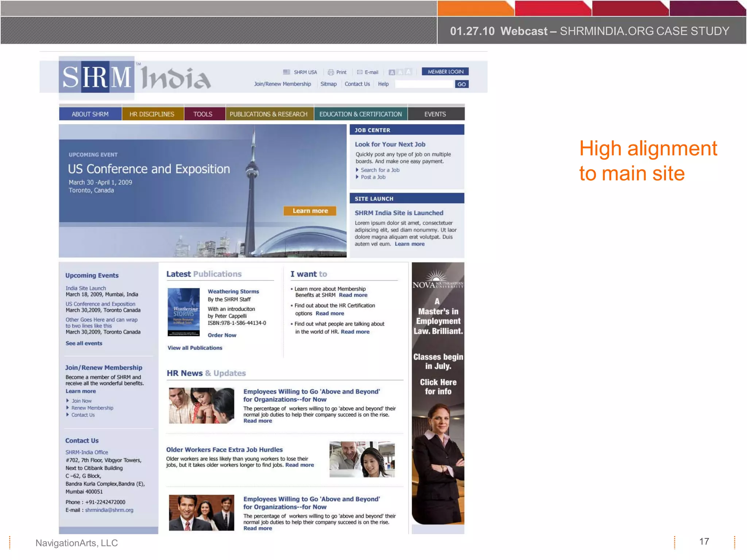Screen dimensions: 747x560
Task: Click Learn more in Site Launch box
Action: pos(410,244)
